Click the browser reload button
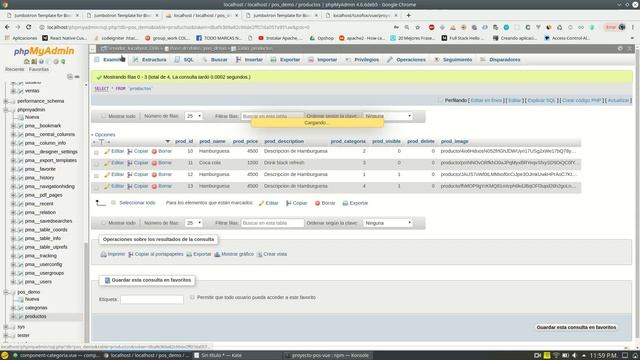 (x=28, y=27)
